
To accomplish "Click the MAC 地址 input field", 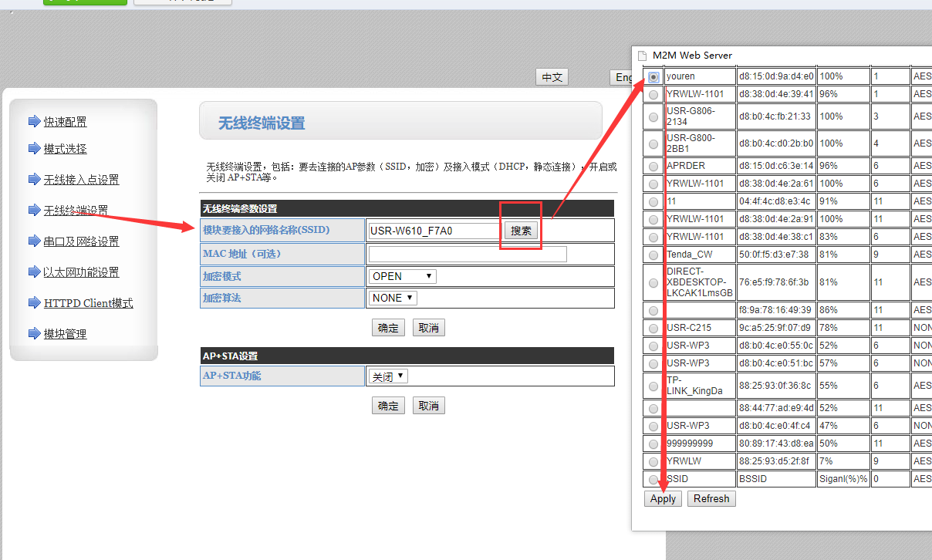I will tap(468, 254).
